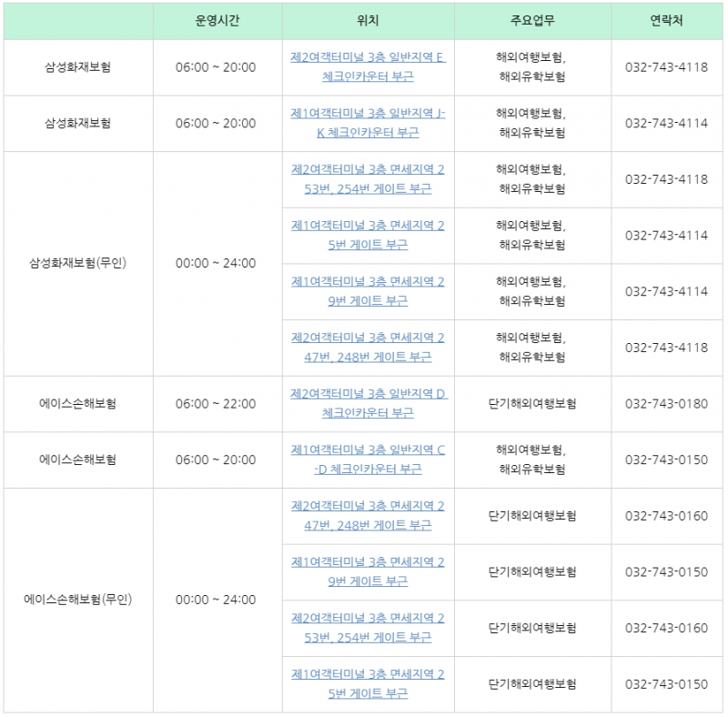Click 해외여행보험, 해외유학보험 in the E 체크인카운터 row
Image resolution: width=728 pixels, height=717 pixels.
pyautogui.click(x=531, y=66)
